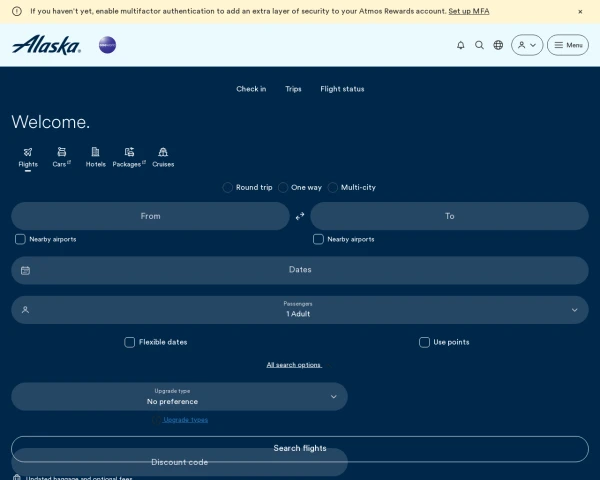Choose the Hotels booking icon
Viewport: 600px width, 480px height.
tap(95, 157)
